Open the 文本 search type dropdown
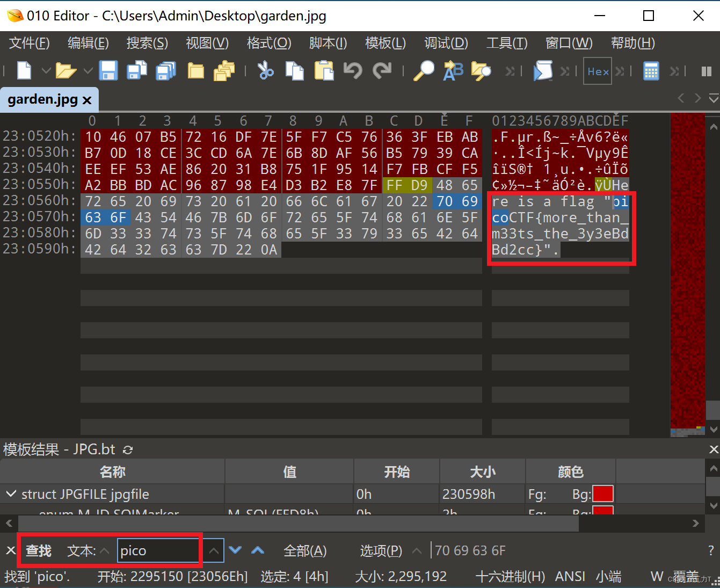The image size is (720, 588). click(x=105, y=550)
